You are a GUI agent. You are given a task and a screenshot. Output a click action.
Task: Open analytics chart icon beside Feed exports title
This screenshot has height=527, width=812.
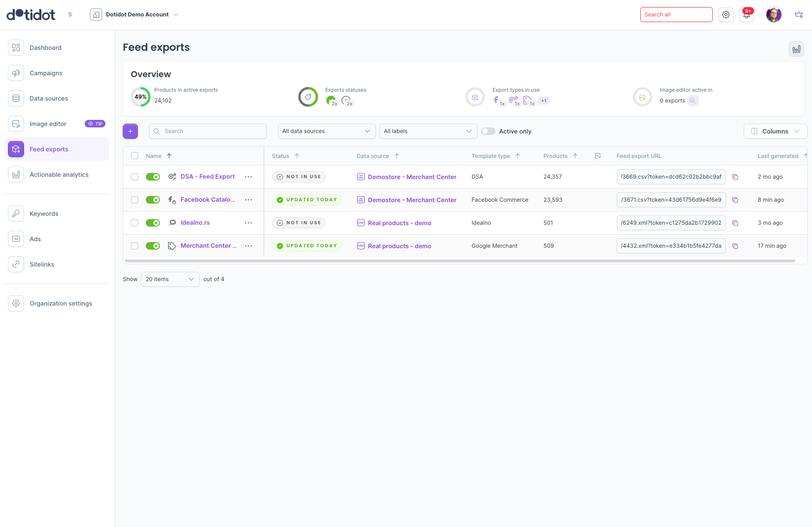[796, 49]
